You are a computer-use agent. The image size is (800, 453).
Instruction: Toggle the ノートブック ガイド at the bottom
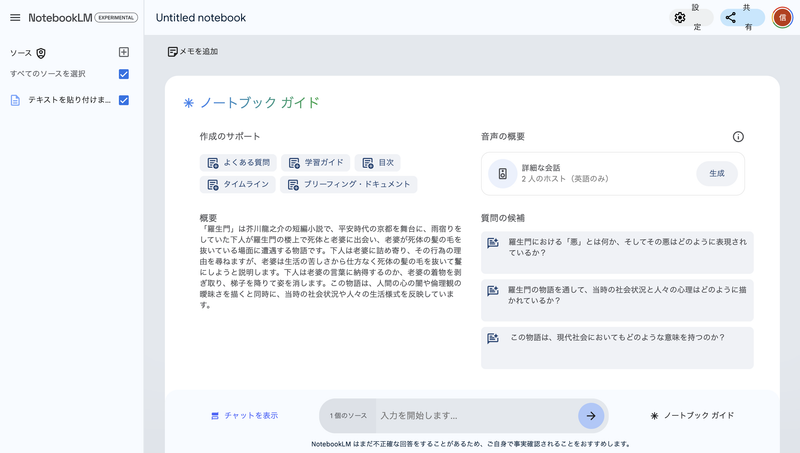click(692, 415)
